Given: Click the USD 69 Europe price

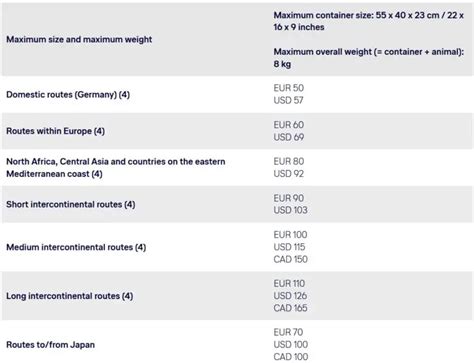Looking at the screenshot, I should click(x=289, y=137).
